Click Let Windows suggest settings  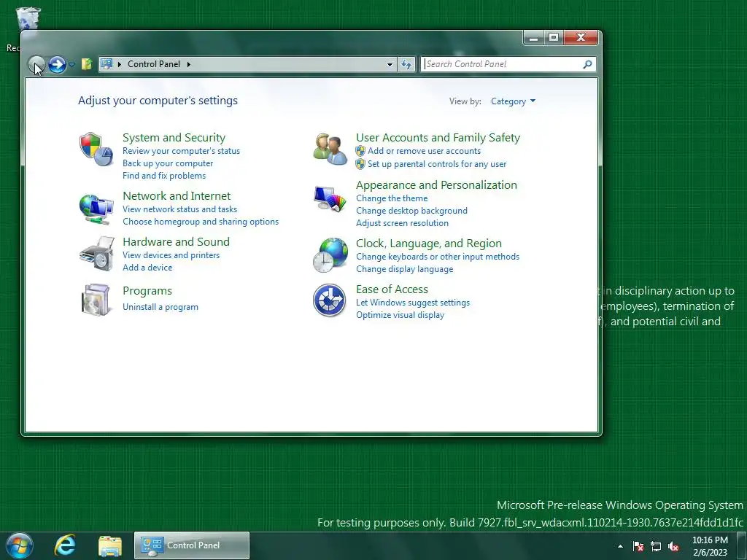pos(413,303)
